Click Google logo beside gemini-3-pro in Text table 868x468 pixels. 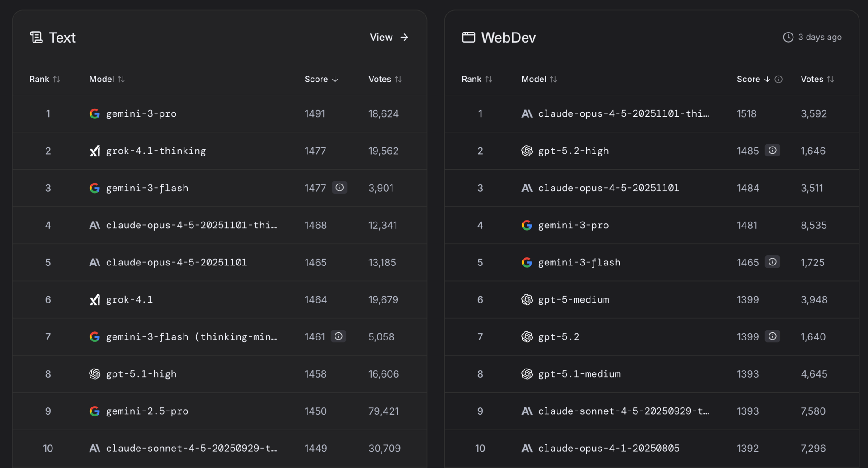[x=94, y=114]
